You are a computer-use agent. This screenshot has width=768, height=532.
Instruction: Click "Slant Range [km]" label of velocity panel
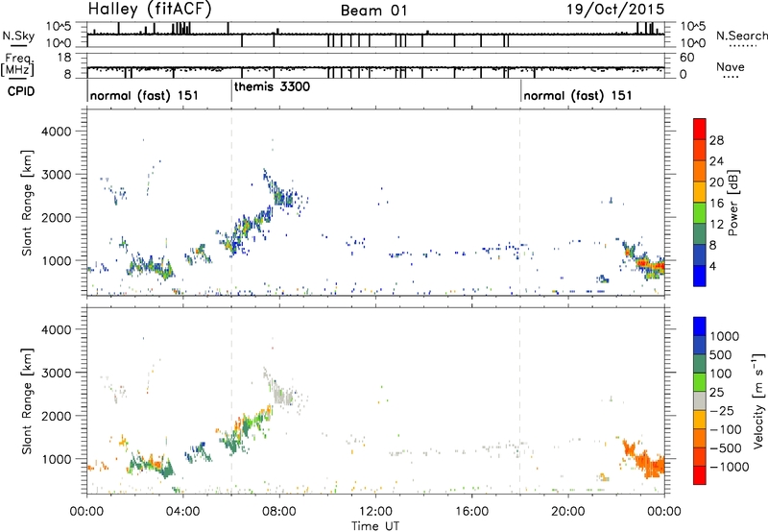coord(26,401)
